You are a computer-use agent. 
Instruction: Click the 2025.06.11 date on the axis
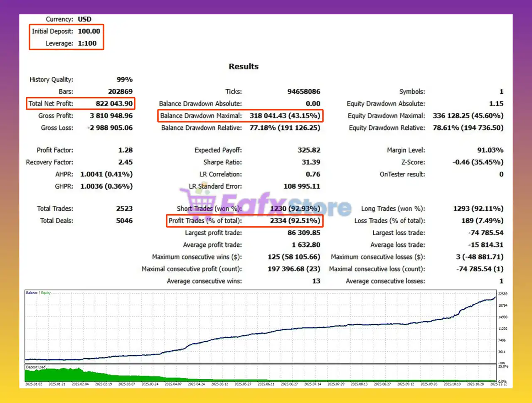click(x=266, y=384)
